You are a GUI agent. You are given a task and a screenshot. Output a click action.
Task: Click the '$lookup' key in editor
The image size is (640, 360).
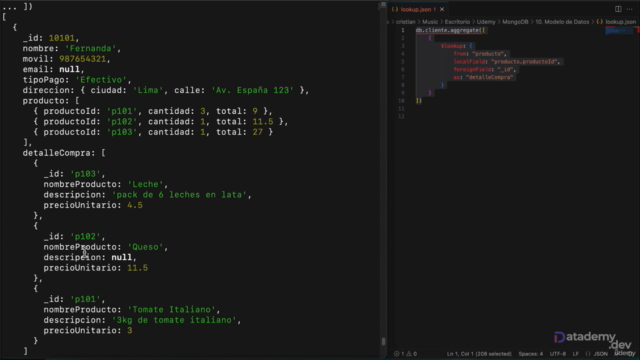click(x=452, y=46)
